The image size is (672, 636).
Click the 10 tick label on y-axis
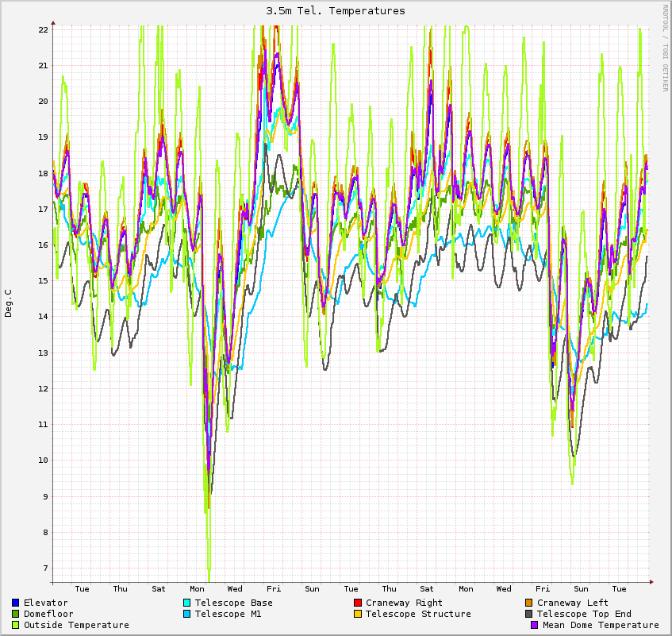(x=44, y=461)
